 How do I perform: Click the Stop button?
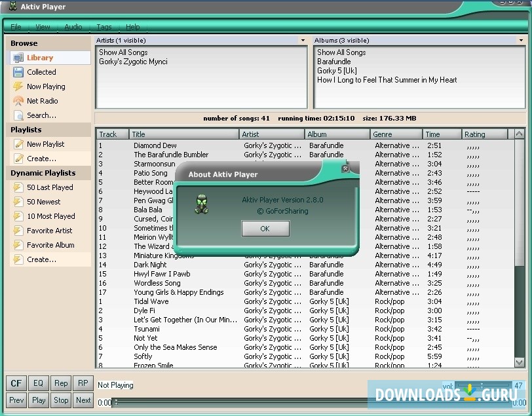tap(61, 400)
